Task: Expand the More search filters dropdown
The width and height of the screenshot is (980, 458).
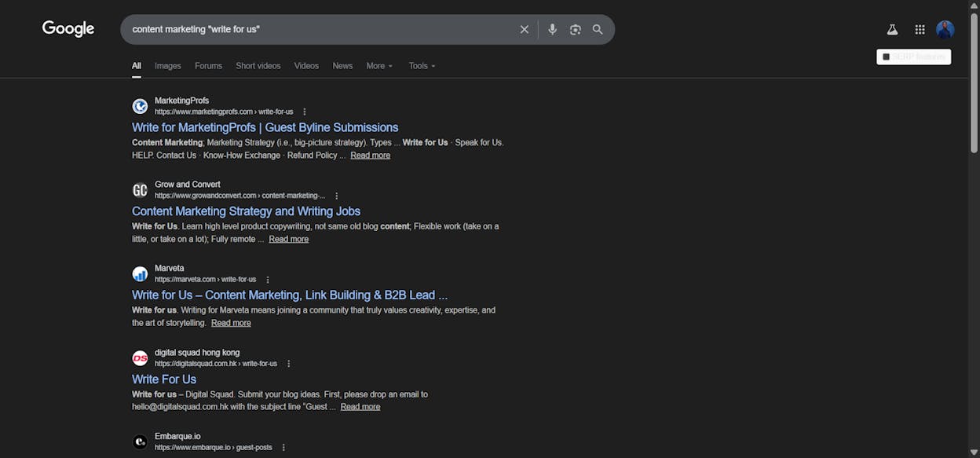Action: coord(379,66)
